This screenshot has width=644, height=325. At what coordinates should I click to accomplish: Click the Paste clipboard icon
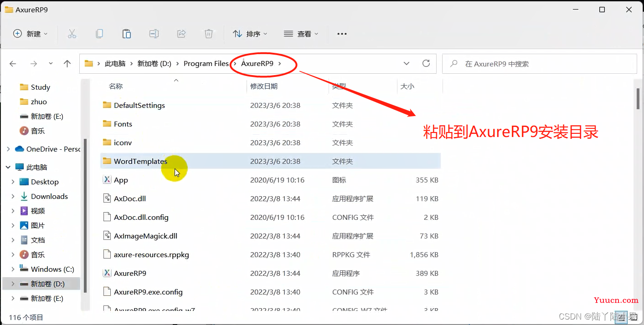(127, 34)
